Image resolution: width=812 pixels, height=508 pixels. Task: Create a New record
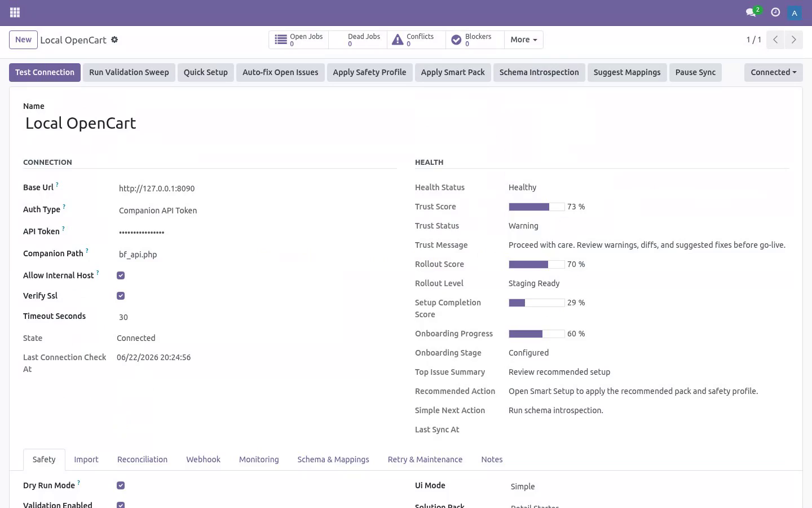(23, 40)
